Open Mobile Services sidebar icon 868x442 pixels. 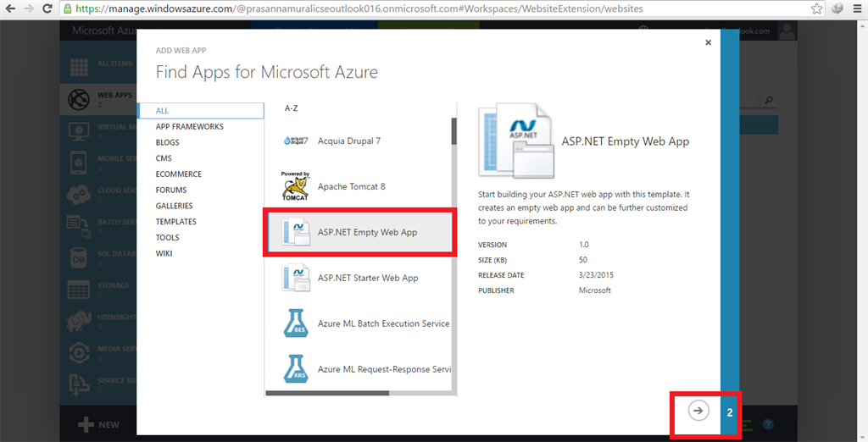tap(79, 163)
